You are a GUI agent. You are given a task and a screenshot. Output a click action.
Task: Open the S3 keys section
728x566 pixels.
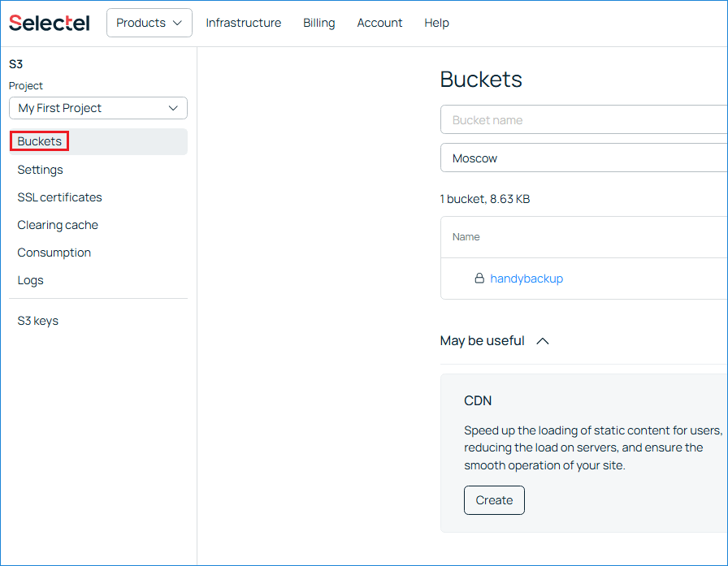click(x=37, y=321)
